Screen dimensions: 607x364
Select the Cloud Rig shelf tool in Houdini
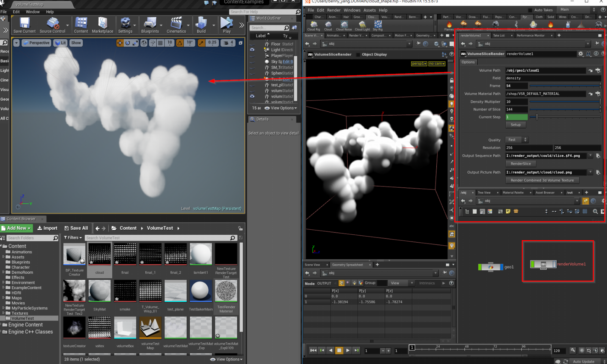tap(313, 25)
